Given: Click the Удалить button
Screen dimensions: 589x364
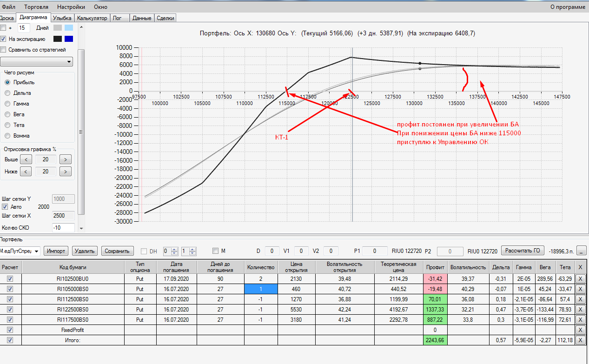Looking at the screenshot, I should click(85, 251).
